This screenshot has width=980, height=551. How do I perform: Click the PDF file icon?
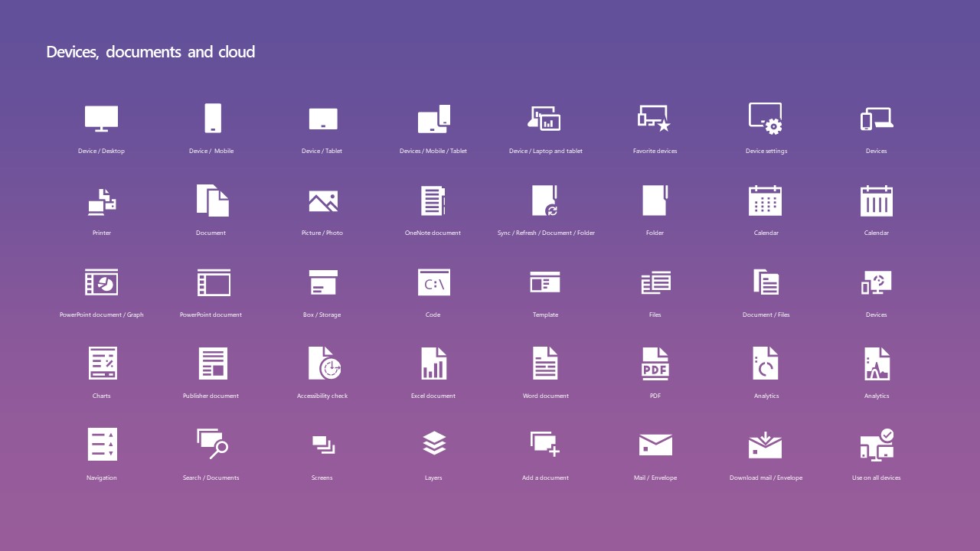point(655,364)
